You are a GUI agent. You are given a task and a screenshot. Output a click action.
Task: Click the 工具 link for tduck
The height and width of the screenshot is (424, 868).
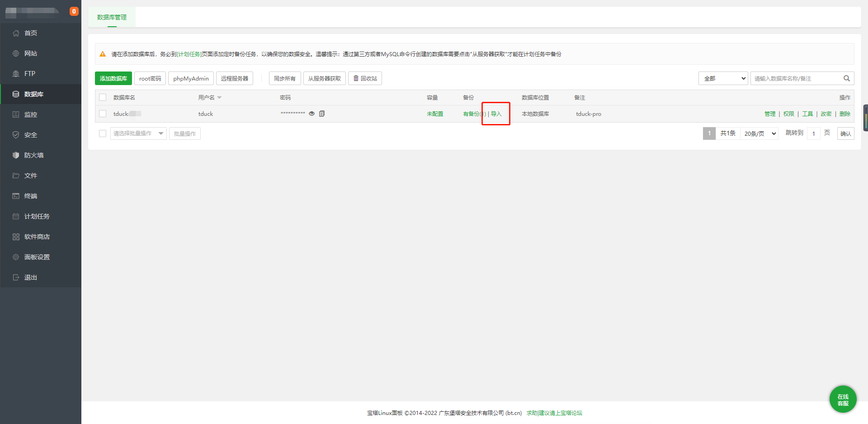tap(807, 114)
